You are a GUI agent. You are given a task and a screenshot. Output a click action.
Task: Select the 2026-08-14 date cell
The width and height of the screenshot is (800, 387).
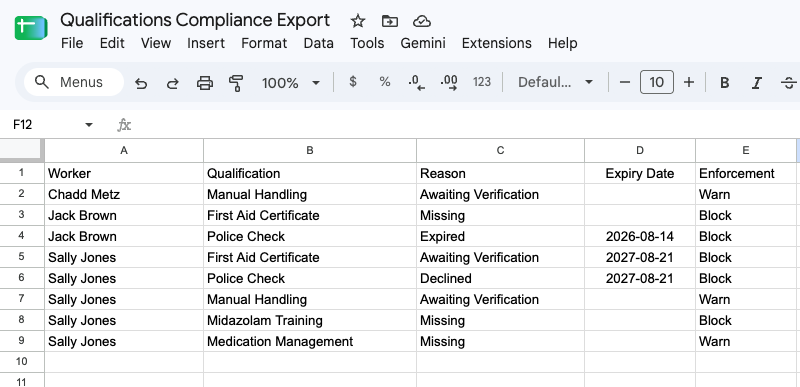[x=640, y=237]
